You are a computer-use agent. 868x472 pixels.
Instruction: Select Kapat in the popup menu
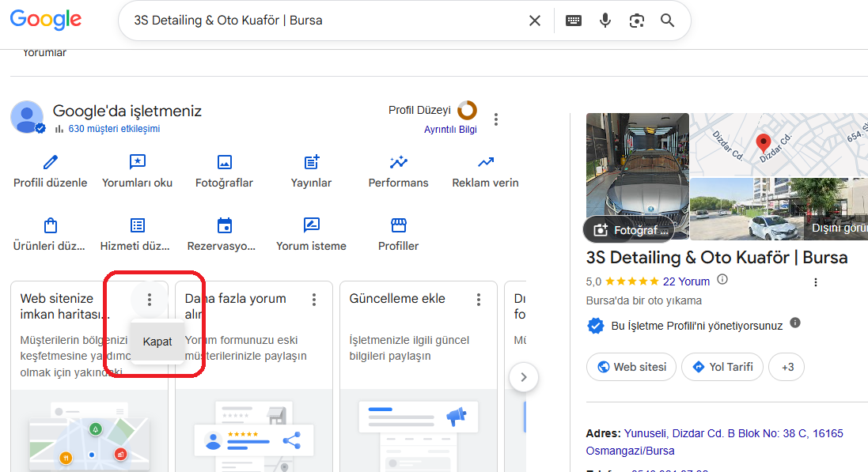tap(157, 342)
